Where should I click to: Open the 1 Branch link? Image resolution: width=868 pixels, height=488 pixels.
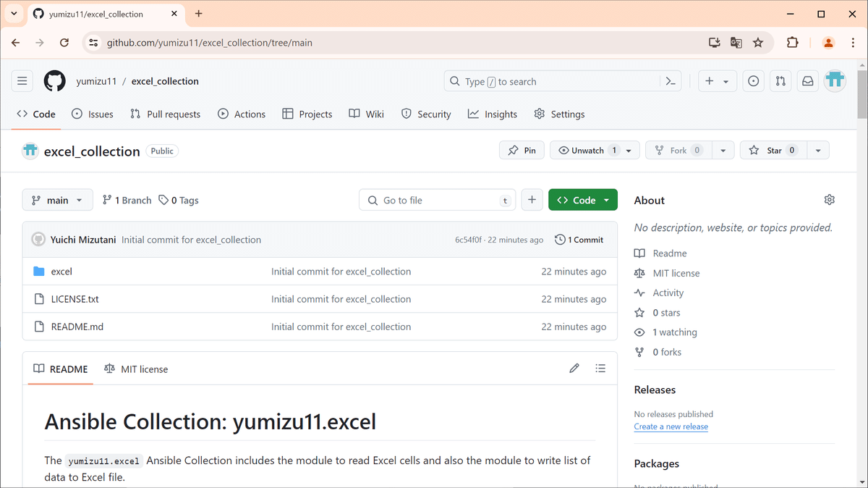pos(127,200)
